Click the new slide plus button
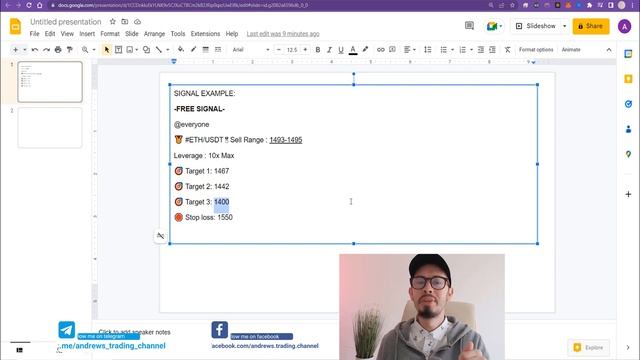 coord(16,50)
